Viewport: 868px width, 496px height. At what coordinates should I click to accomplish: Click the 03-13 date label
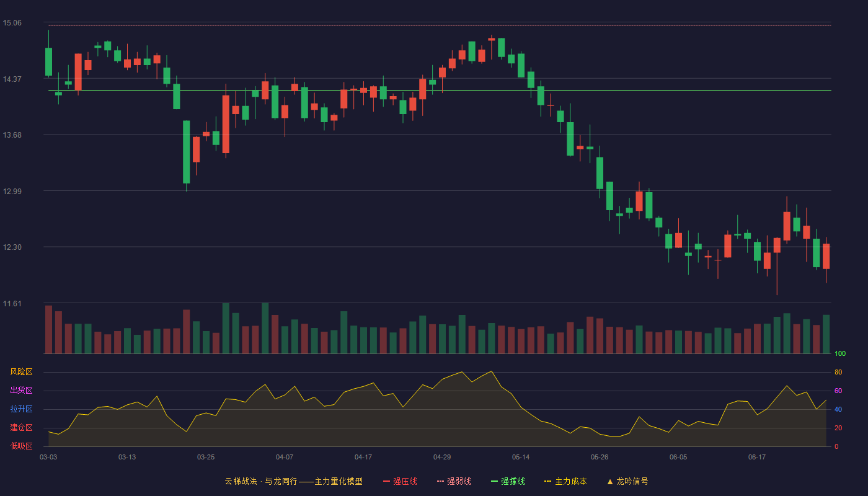127,457
